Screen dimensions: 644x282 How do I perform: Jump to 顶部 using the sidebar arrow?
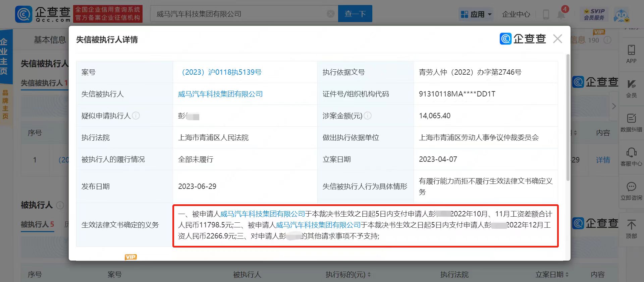pyautogui.click(x=631, y=229)
